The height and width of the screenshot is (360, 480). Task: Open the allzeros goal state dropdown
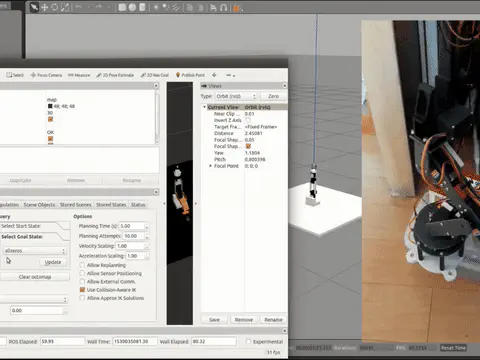click(x=35, y=251)
